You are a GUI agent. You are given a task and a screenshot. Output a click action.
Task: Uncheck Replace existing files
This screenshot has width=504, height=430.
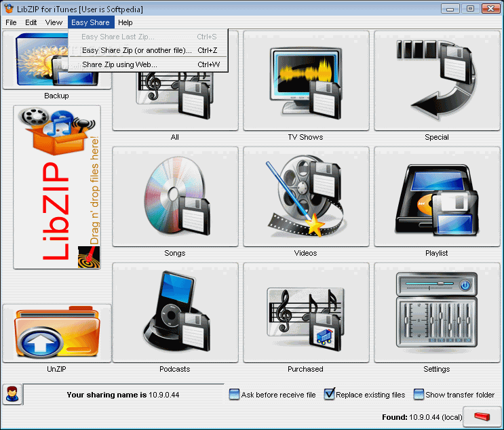pos(329,394)
